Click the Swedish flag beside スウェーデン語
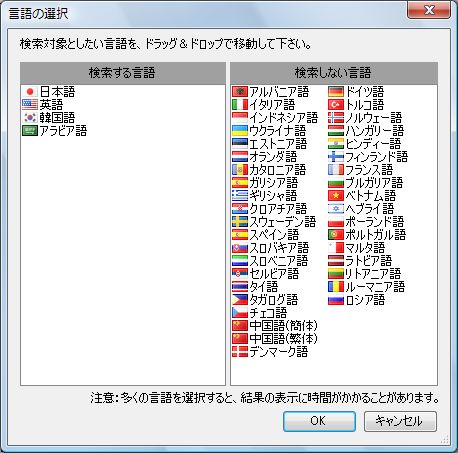Image resolution: width=458 pixels, height=453 pixels. pyautogui.click(x=240, y=222)
